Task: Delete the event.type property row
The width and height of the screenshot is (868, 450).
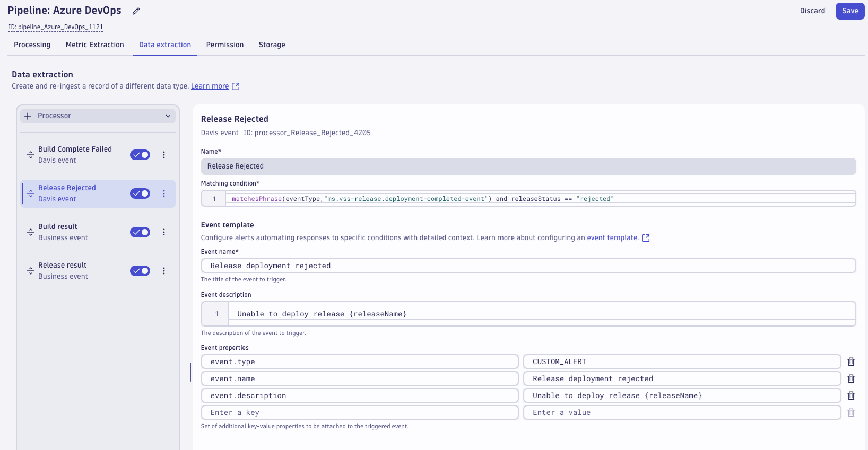Action: coord(851,361)
